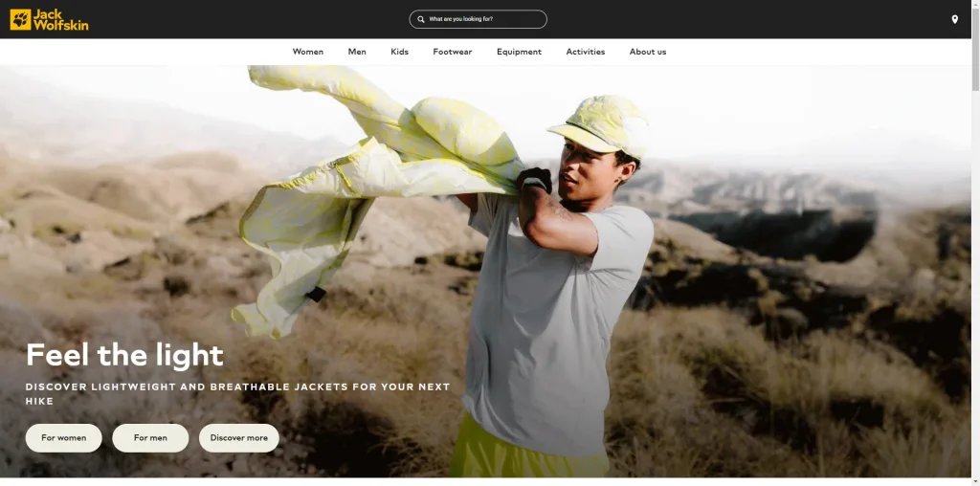Open the About us menu
The height and width of the screenshot is (486, 980).
[x=648, y=52]
